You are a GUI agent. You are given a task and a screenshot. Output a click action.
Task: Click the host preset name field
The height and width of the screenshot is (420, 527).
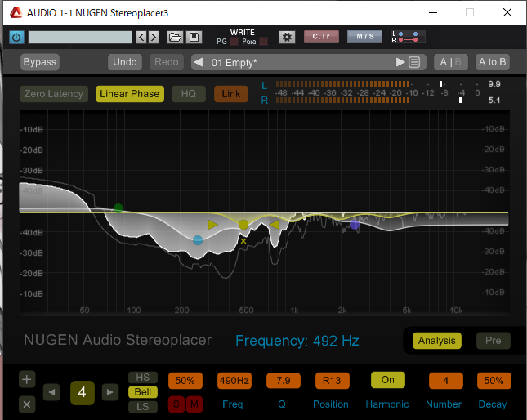[x=80, y=37]
